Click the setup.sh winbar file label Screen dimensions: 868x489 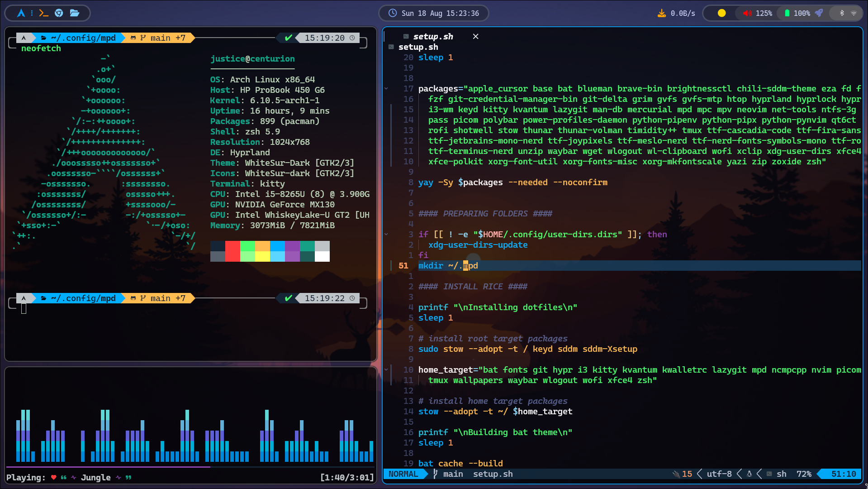[x=418, y=47]
